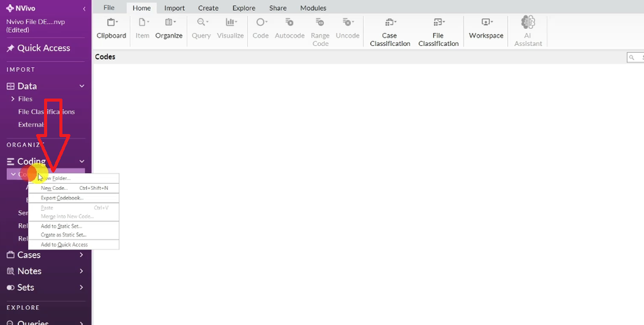Switch to the Import tab
The height and width of the screenshot is (325, 644).
click(x=175, y=8)
